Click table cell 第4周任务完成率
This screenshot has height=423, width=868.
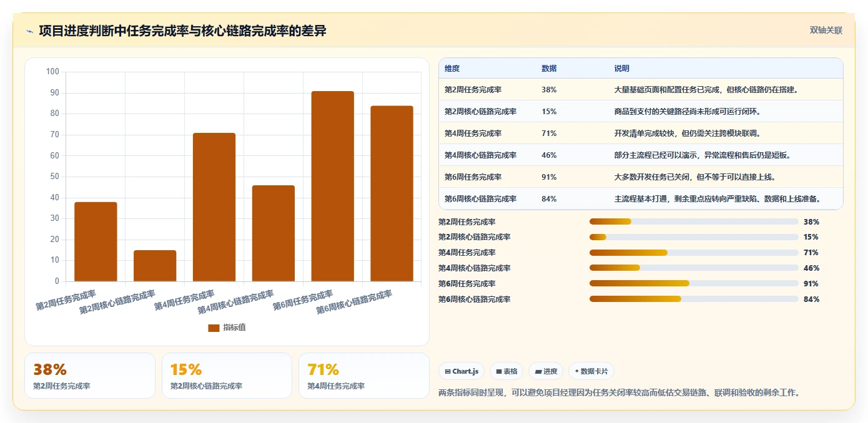tap(473, 134)
